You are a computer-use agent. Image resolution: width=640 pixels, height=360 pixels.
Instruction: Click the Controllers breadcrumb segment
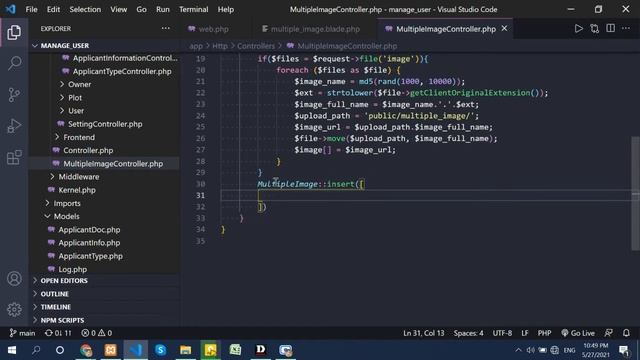coord(256,46)
